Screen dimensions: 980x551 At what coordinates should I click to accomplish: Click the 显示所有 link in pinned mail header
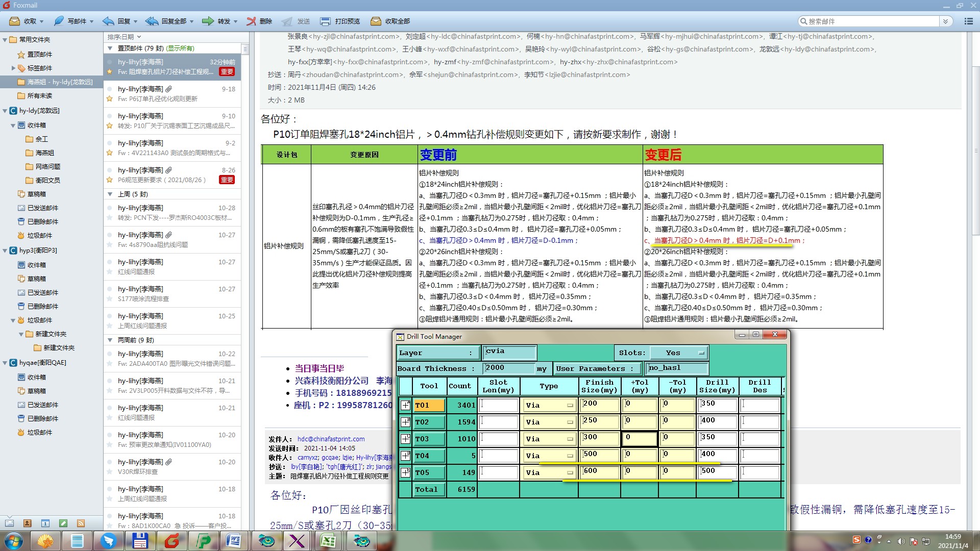tap(181, 48)
